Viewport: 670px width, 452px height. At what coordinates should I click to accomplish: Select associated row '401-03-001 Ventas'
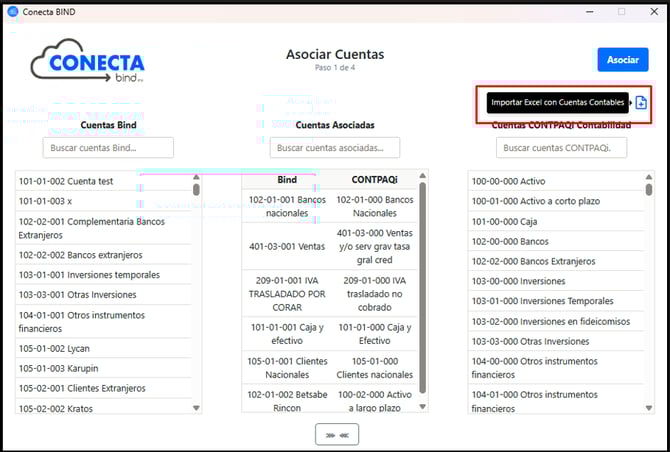(329, 247)
